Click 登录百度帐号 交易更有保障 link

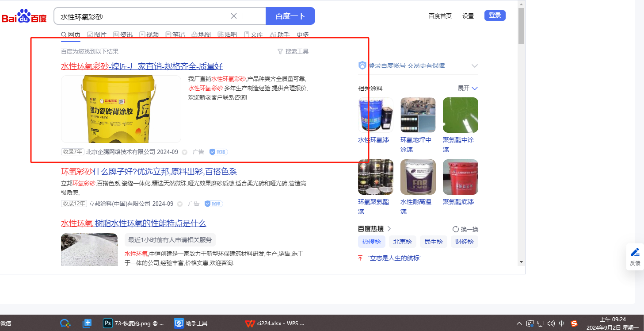[x=407, y=65]
